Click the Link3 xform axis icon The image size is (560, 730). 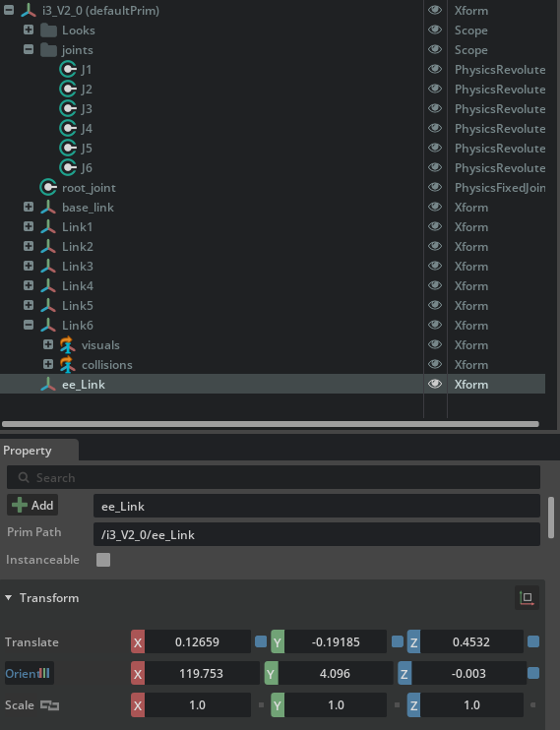click(48, 267)
